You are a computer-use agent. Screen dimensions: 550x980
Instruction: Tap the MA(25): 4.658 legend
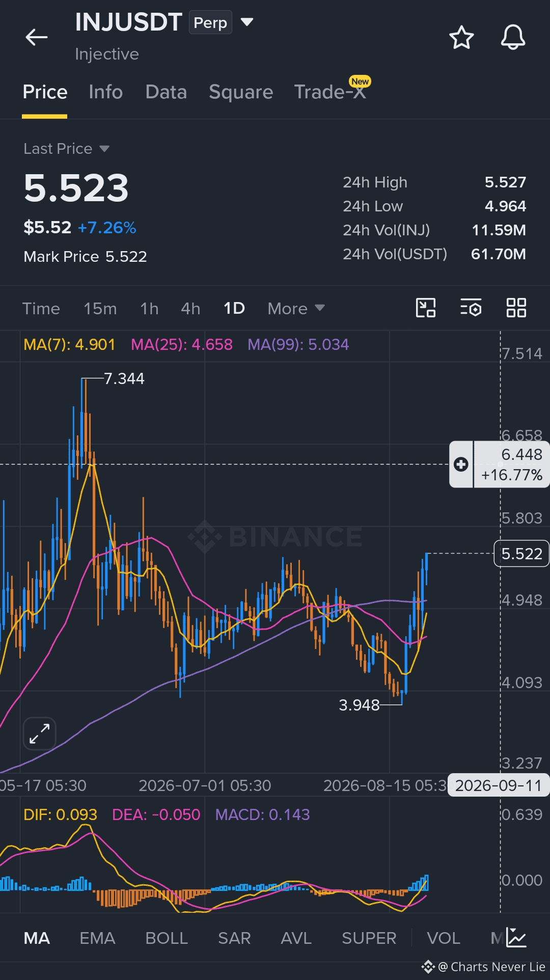(x=182, y=345)
